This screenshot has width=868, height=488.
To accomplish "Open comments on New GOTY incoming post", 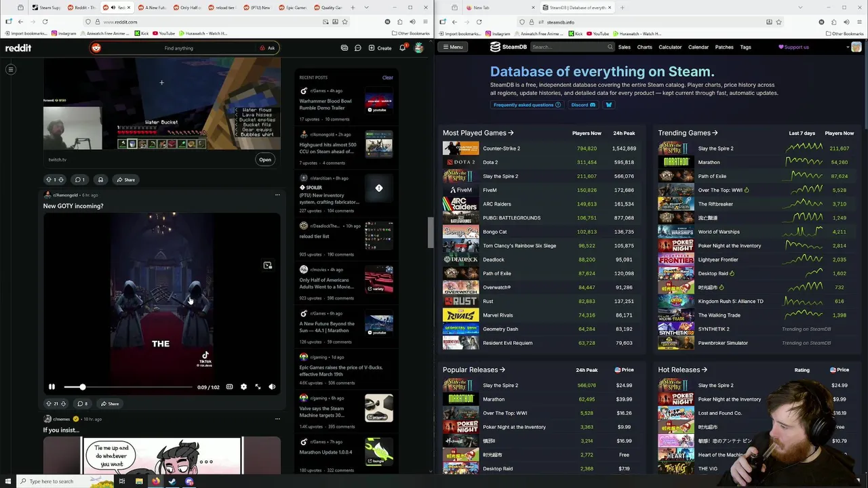I will pyautogui.click(x=83, y=404).
